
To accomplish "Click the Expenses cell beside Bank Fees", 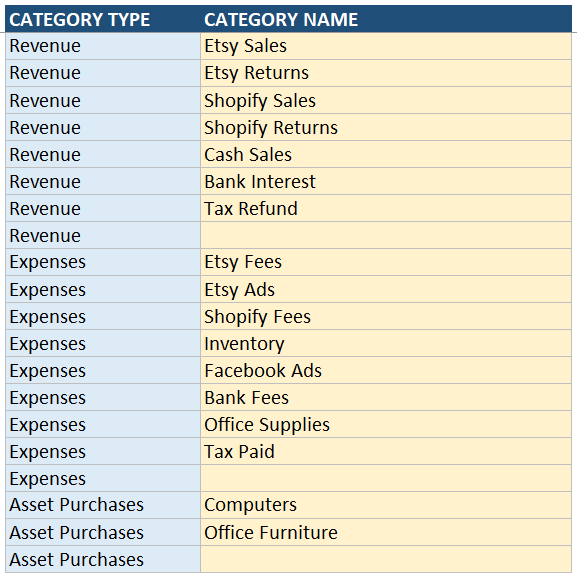I will click(x=103, y=397).
